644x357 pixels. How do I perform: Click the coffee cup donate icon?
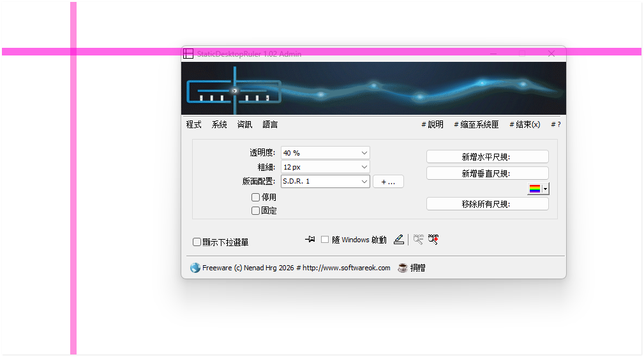[403, 268]
